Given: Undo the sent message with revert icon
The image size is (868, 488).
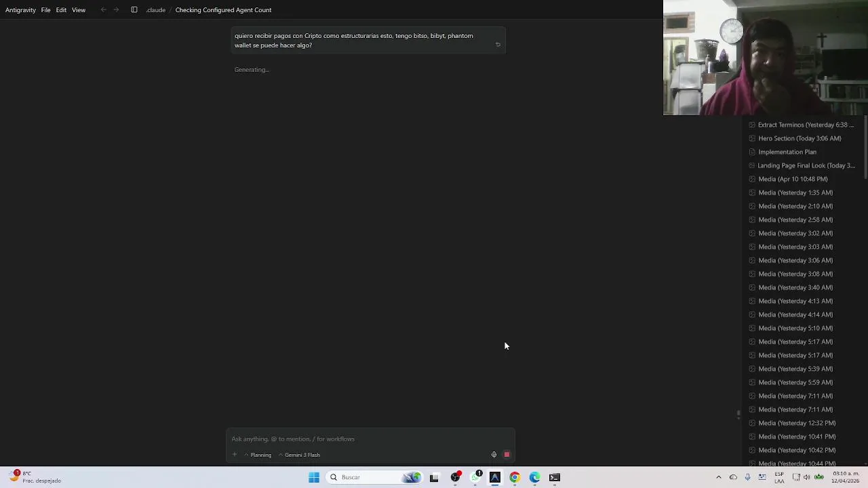Looking at the screenshot, I should click(x=498, y=45).
